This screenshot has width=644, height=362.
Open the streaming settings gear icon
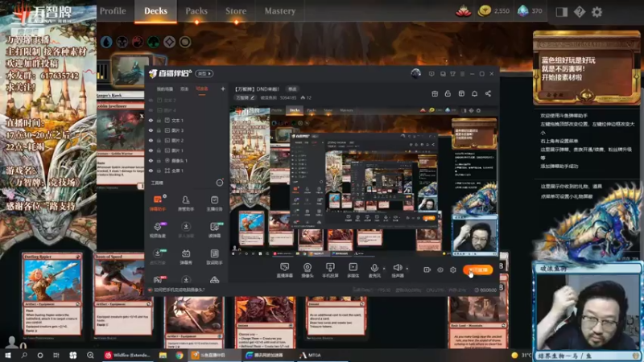point(453,269)
